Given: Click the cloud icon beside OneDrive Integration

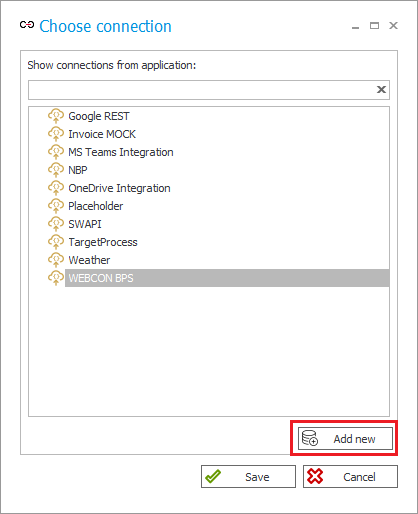Looking at the screenshot, I should 56,188.
